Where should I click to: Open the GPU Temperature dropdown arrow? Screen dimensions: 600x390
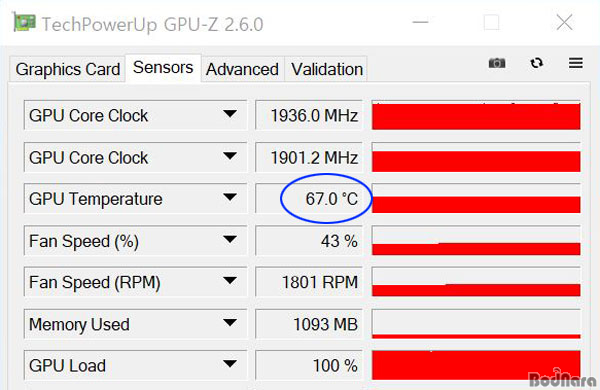click(230, 197)
